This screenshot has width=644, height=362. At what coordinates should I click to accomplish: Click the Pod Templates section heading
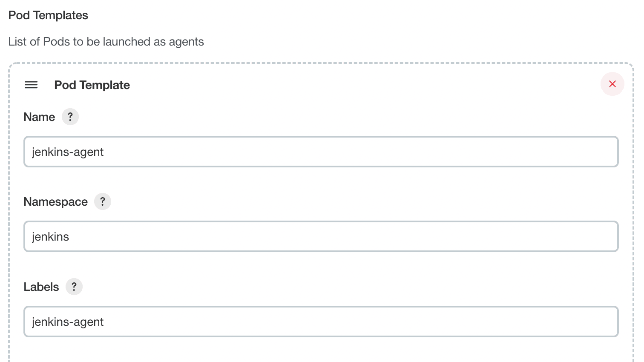[x=48, y=15]
